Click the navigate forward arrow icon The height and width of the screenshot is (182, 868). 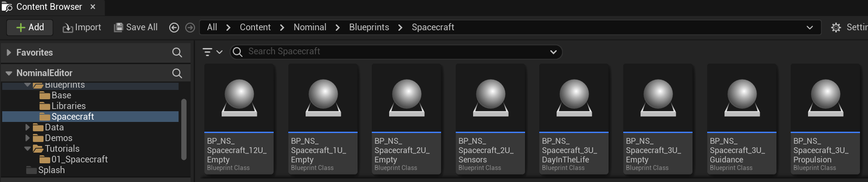(x=190, y=28)
